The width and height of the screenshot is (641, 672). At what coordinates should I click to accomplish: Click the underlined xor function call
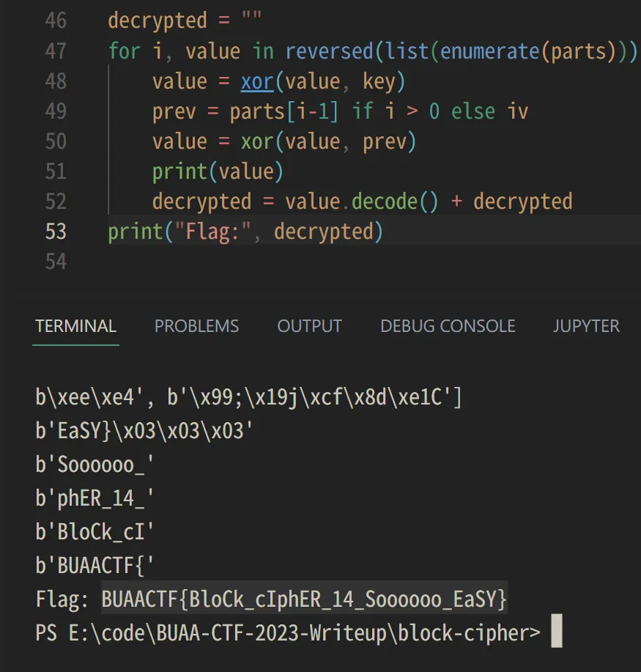click(256, 81)
